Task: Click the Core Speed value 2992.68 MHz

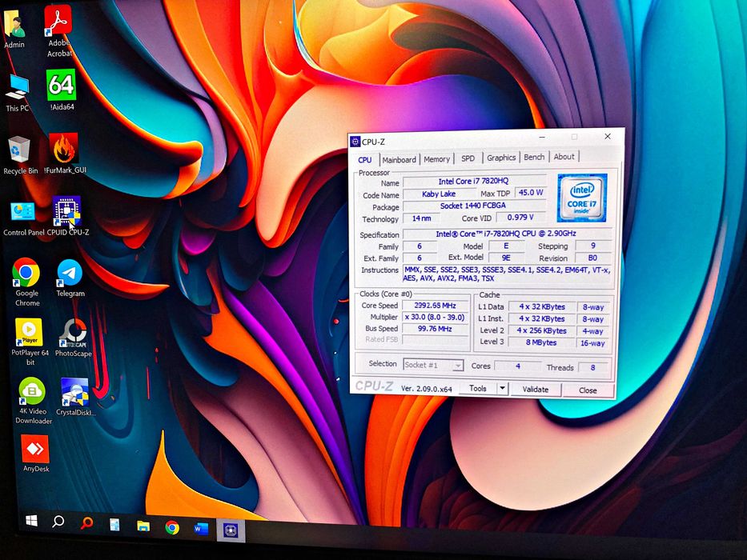Action: pyautogui.click(x=435, y=306)
